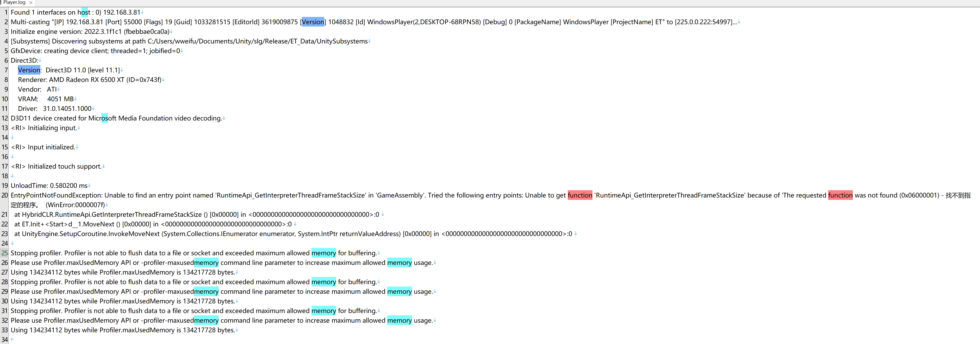Screen dimensions: 980x344
Task: Click the [Subsystems] Discovering subsystems line
Action: coord(189,41)
